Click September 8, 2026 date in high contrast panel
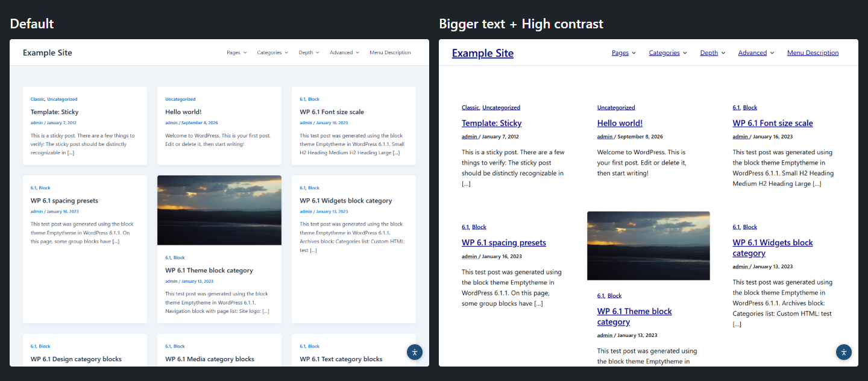Image resolution: width=868 pixels, height=381 pixels. [640, 136]
